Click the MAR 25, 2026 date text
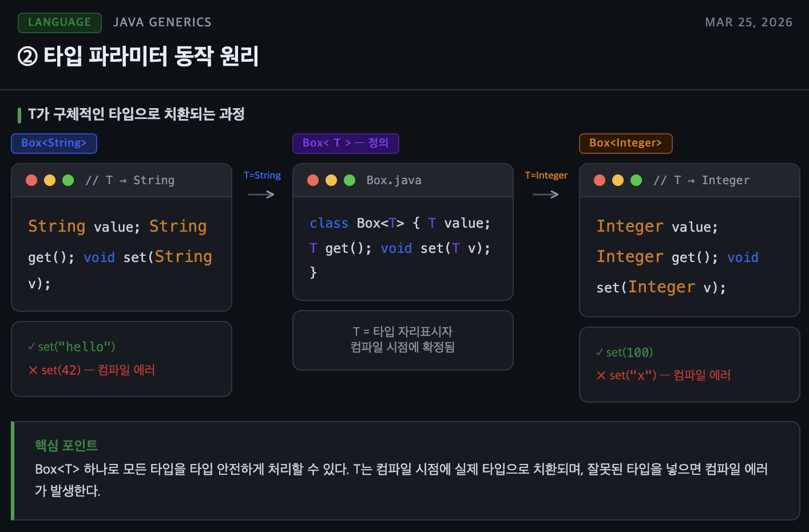809x532 pixels. [x=749, y=22]
